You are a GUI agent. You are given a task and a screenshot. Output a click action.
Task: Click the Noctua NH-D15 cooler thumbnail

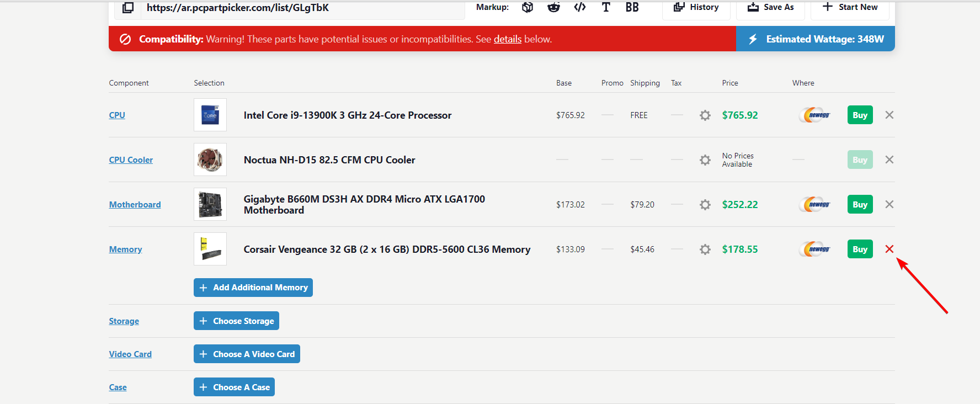pyautogui.click(x=210, y=160)
